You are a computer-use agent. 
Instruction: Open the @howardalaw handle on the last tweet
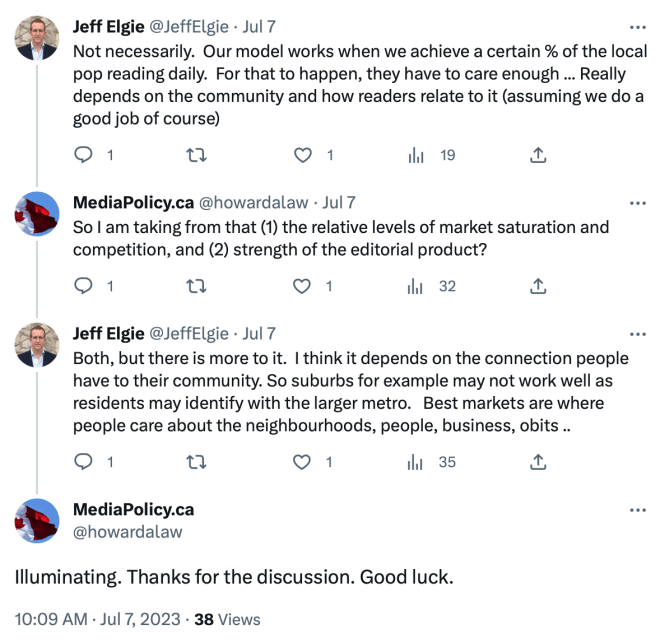[x=128, y=532]
